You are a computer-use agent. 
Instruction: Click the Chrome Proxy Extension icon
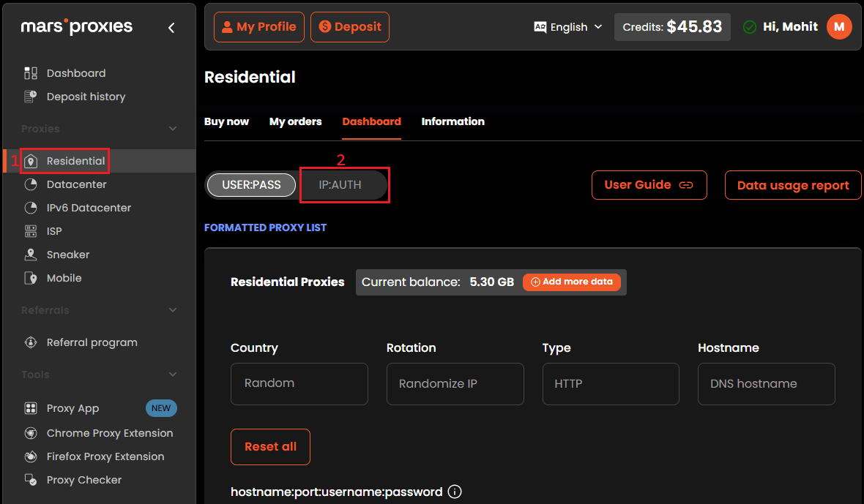click(31, 433)
